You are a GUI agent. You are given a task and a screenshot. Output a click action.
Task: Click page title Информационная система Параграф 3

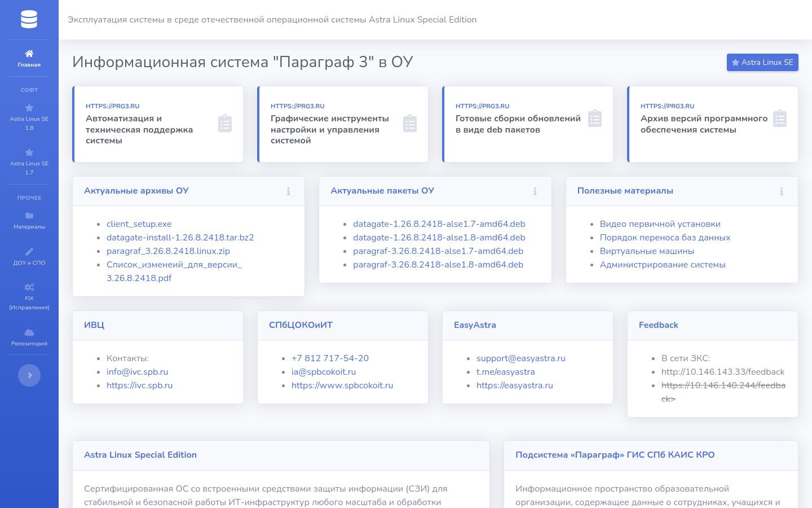[242, 62]
